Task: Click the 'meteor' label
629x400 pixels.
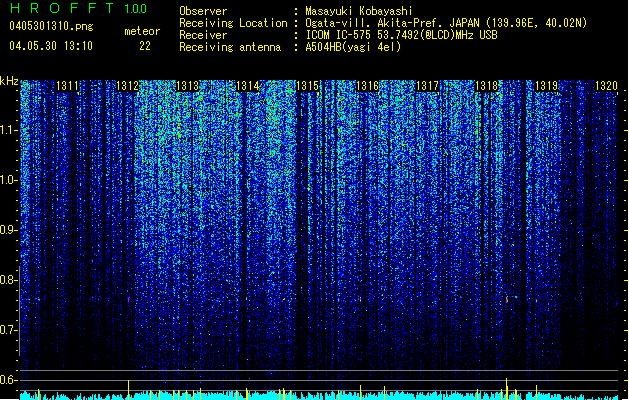Action: click(142, 31)
